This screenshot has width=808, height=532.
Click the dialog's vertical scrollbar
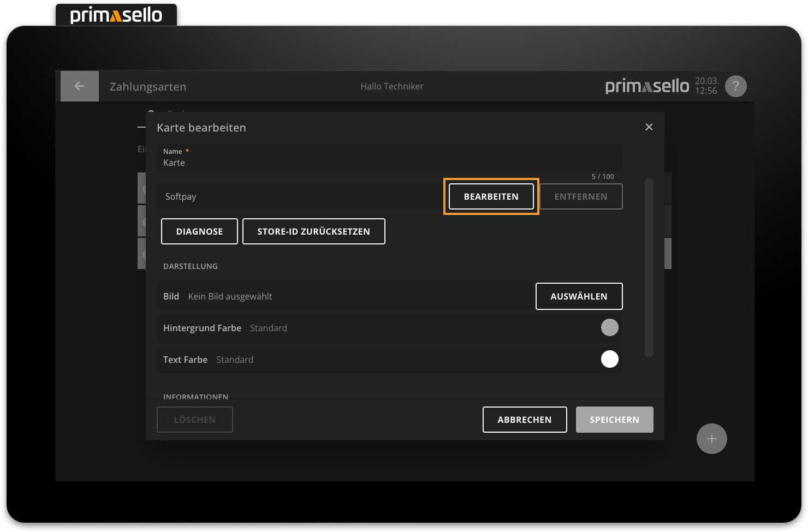[649, 267]
